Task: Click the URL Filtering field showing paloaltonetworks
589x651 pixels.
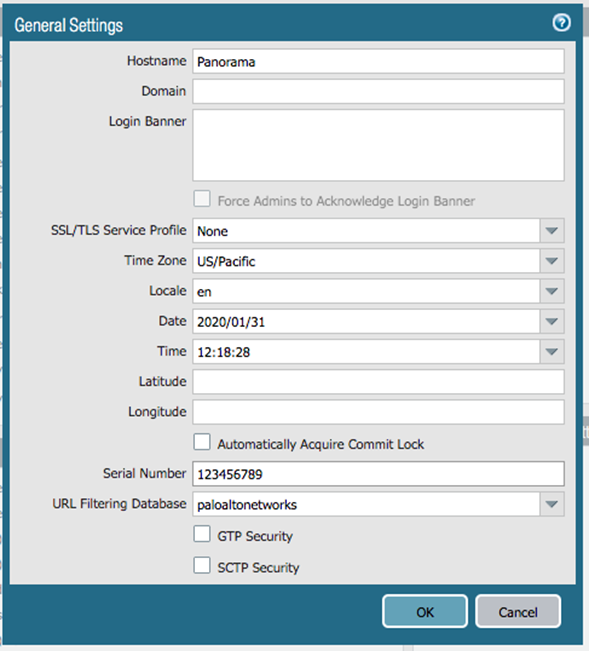Action: point(366,504)
